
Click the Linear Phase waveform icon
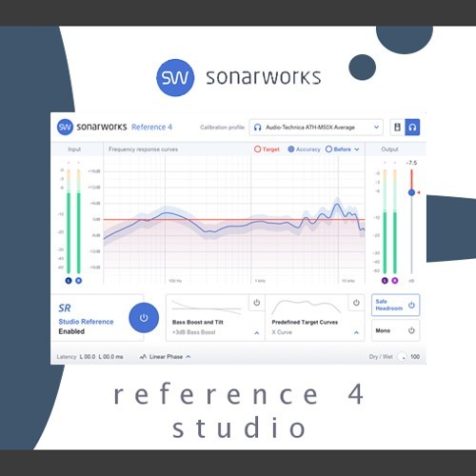click(x=143, y=357)
